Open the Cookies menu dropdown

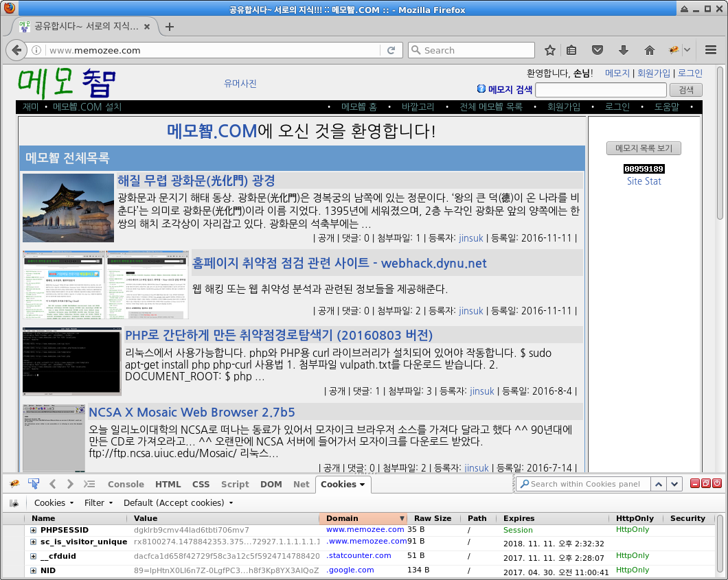54,503
